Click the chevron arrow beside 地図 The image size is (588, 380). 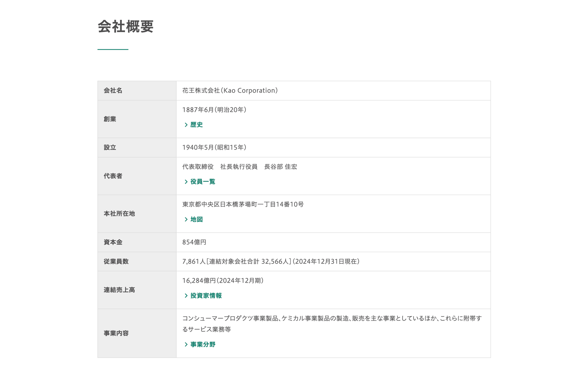coord(186,219)
